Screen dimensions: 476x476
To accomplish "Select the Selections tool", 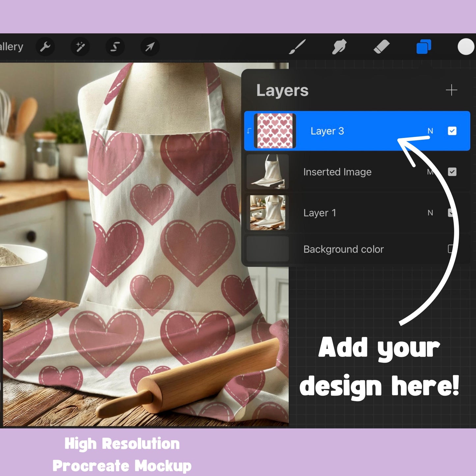I will (x=115, y=46).
